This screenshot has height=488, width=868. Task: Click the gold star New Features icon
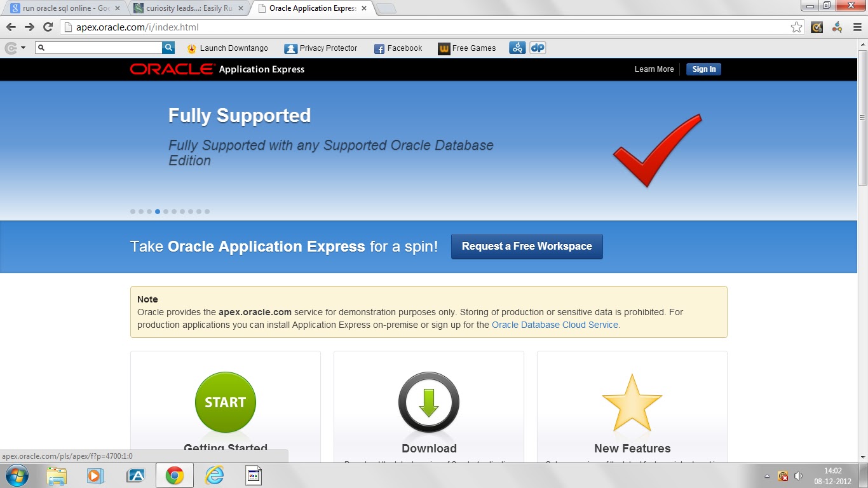tap(632, 403)
